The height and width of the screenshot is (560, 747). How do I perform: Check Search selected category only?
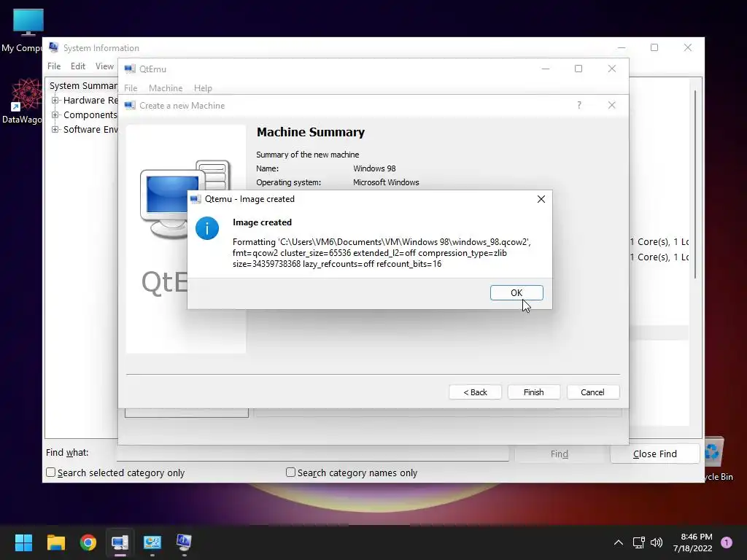pyautogui.click(x=51, y=472)
